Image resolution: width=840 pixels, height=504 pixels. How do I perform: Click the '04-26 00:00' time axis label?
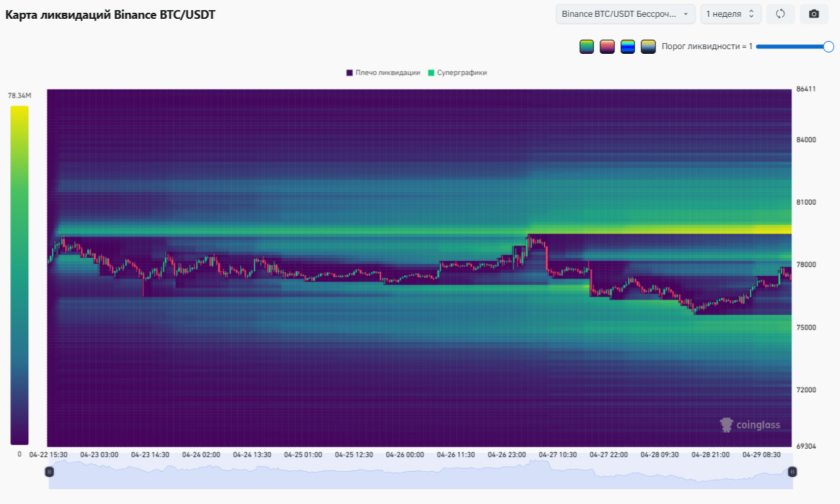[405, 455]
